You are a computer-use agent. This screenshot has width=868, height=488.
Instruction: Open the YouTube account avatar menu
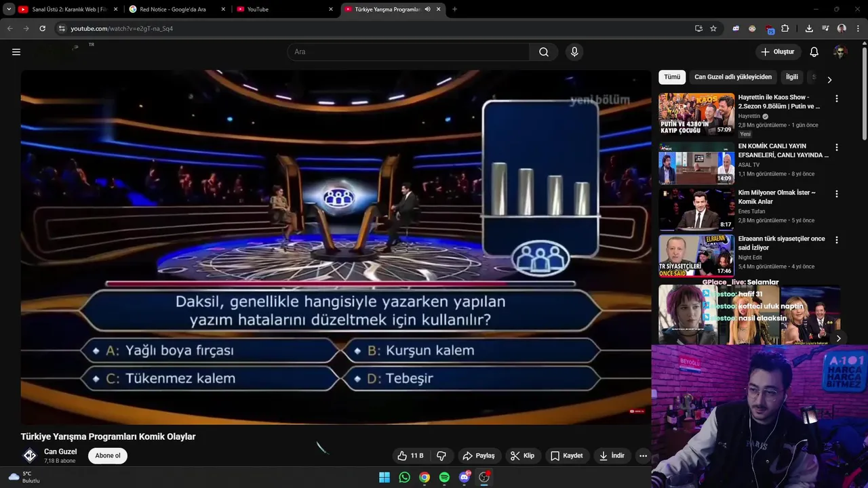(x=840, y=52)
